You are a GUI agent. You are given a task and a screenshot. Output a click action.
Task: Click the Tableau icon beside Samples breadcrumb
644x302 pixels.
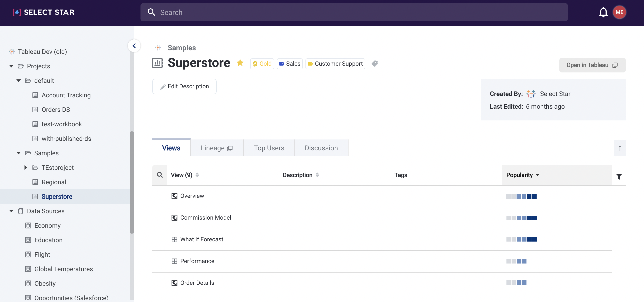tap(158, 48)
